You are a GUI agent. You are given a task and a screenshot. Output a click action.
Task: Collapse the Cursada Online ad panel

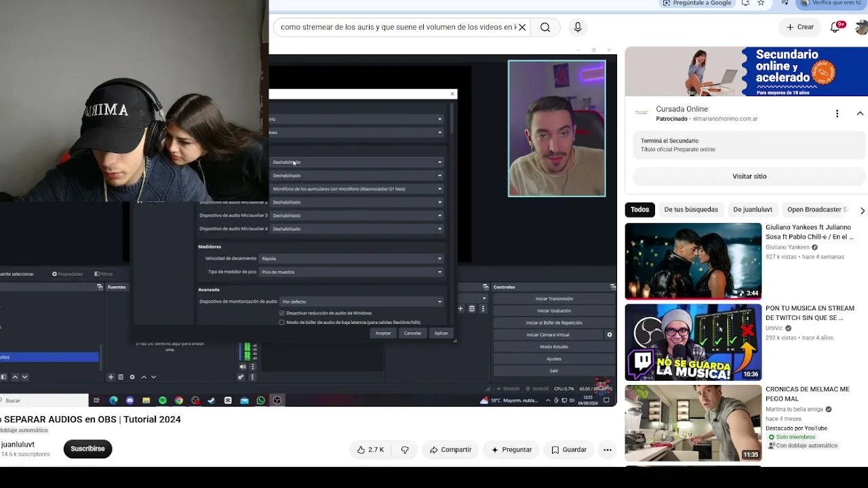click(860, 113)
